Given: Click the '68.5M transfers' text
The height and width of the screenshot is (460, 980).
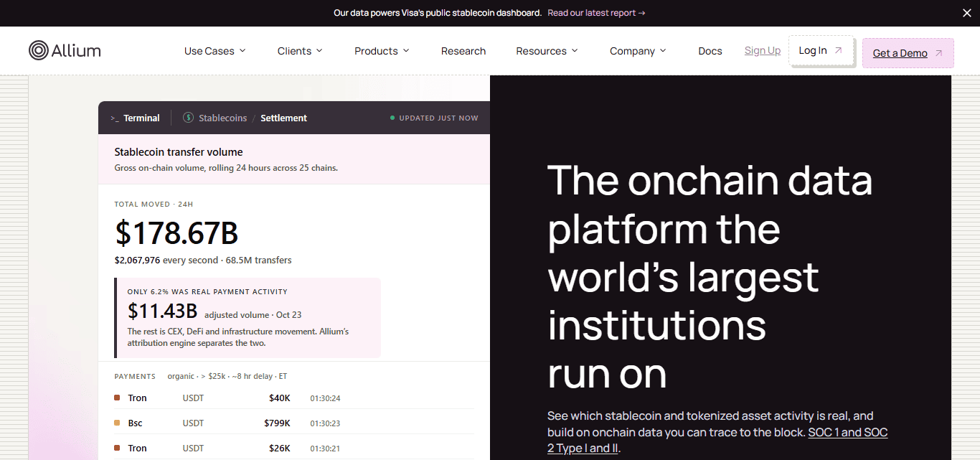Looking at the screenshot, I should point(259,260).
